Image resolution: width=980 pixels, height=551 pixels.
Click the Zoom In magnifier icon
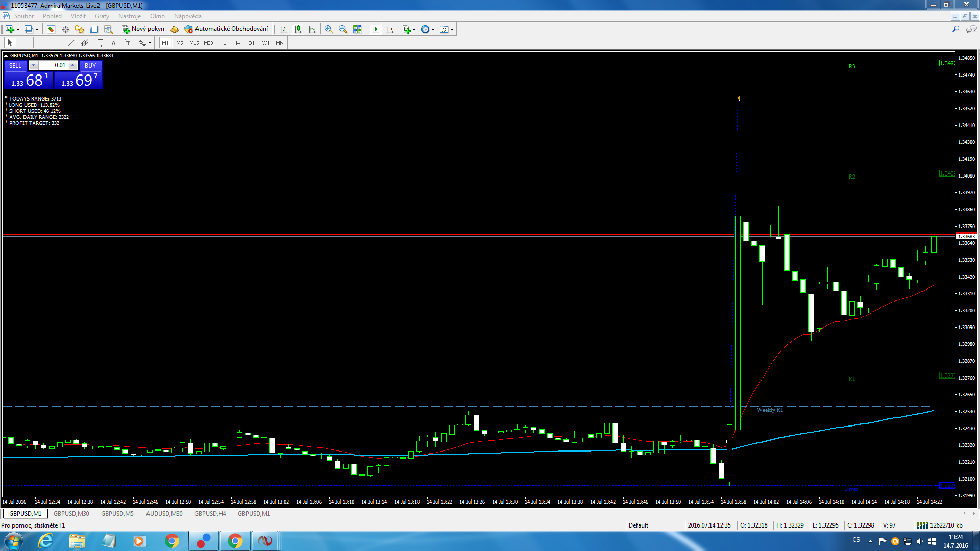click(329, 29)
